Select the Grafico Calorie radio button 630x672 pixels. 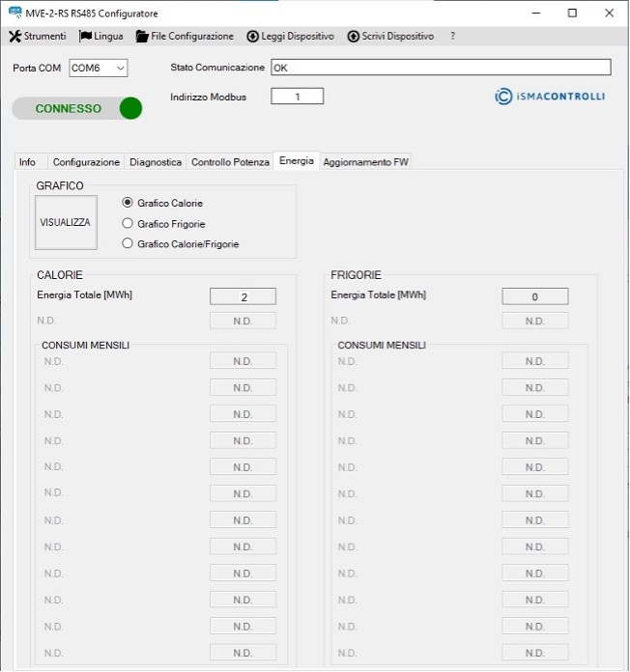tap(128, 203)
